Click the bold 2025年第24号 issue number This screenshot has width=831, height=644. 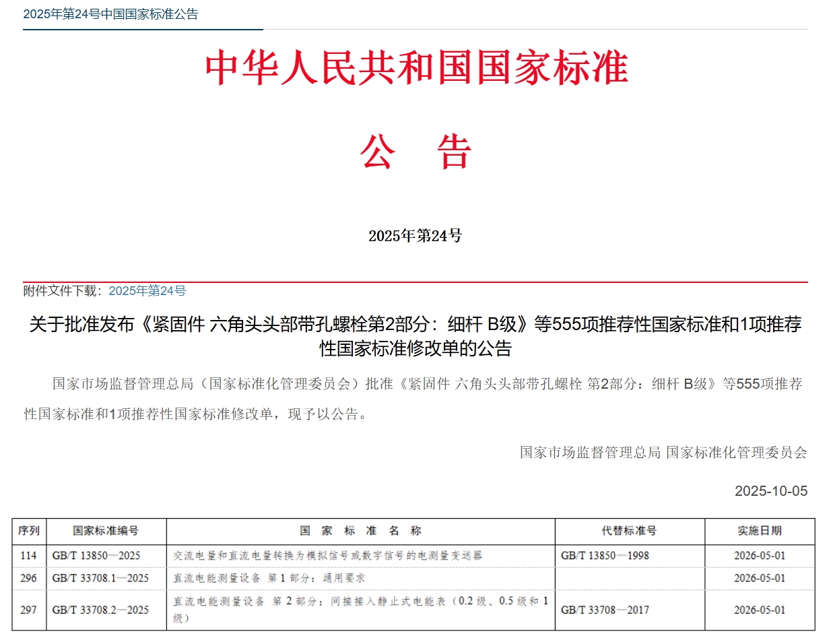click(x=415, y=236)
